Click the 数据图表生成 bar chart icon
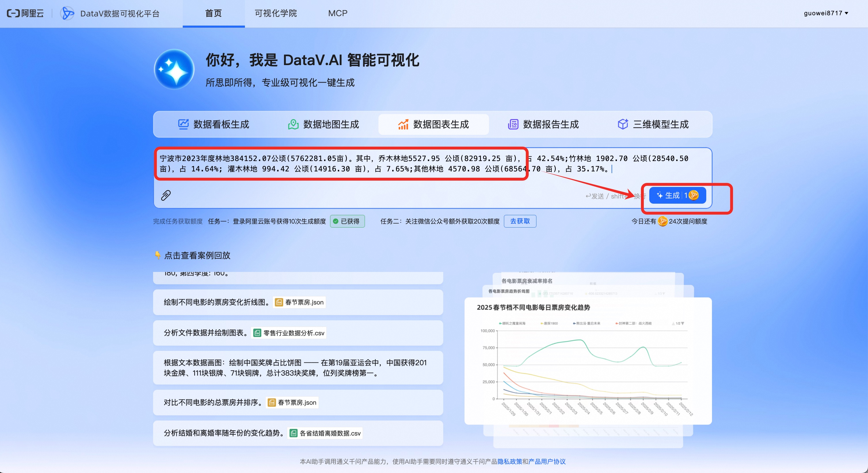 click(x=403, y=124)
